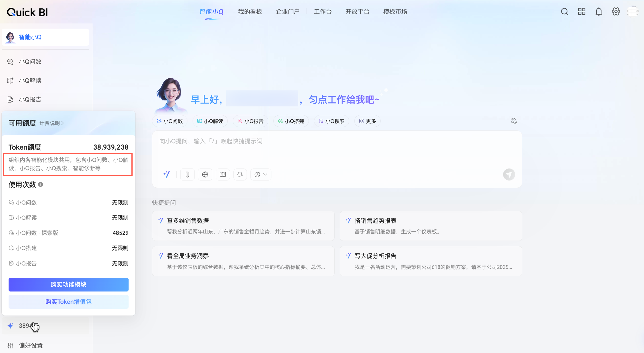Image resolution: width=644 pixels, height=353 pixels.
Task: Click the globe web search icon
Action: [205, 174]
